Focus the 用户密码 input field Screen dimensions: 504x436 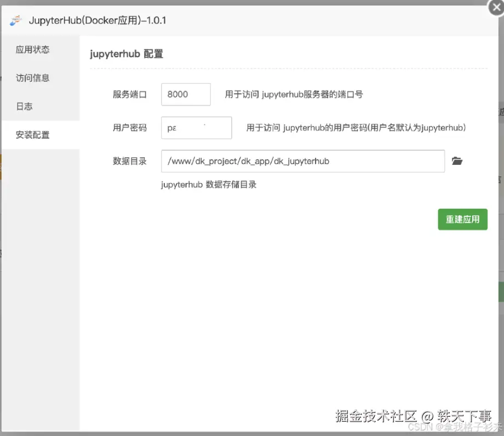(196, 128)
